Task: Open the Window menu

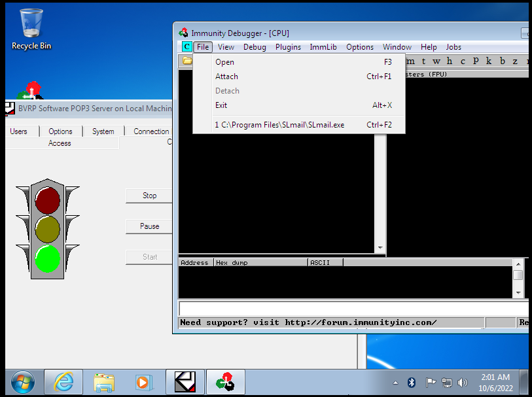Action: pyautogui.click(x=397, y=47)
